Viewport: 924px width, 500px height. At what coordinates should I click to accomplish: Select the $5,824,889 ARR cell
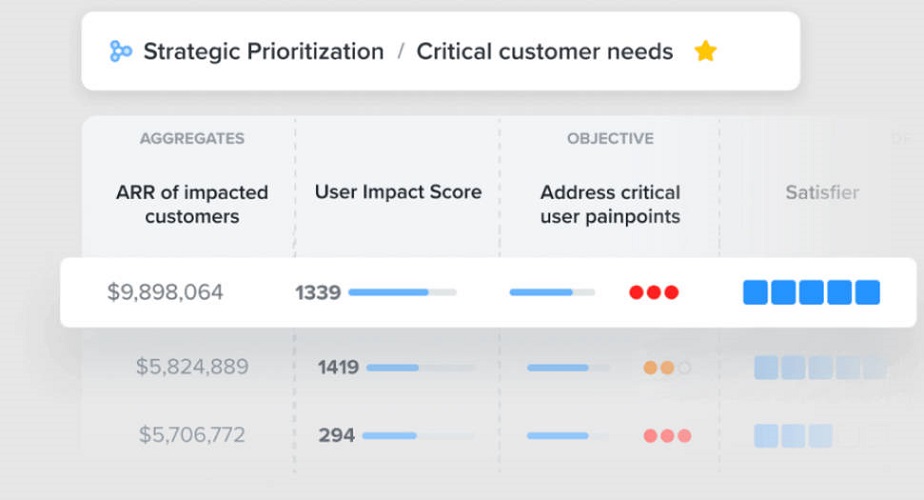coord(192,368)
